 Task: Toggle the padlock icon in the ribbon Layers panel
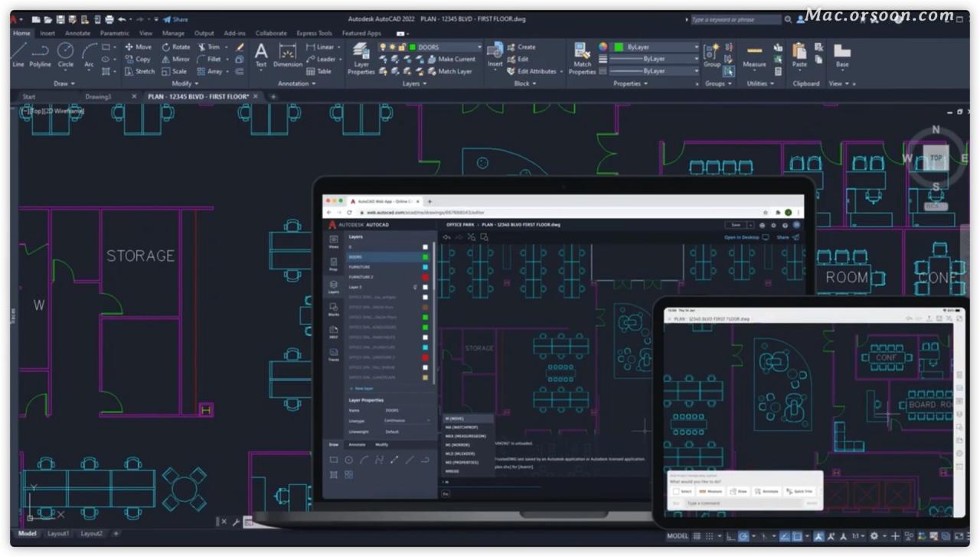(x=400, y=46)
